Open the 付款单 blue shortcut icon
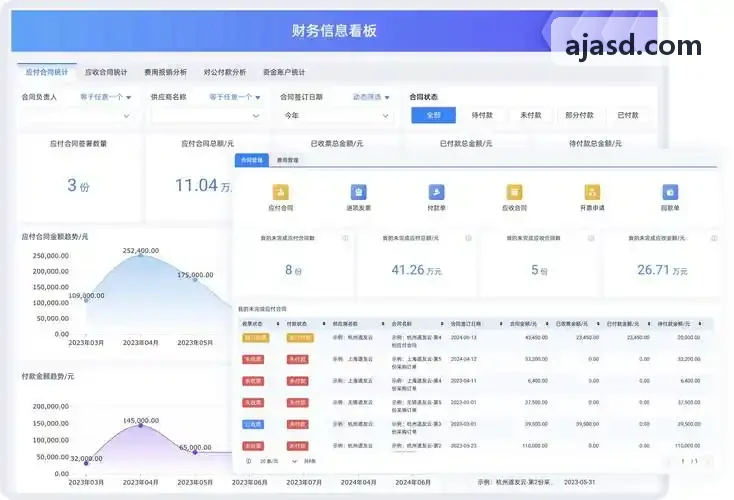 click(436, 192)
